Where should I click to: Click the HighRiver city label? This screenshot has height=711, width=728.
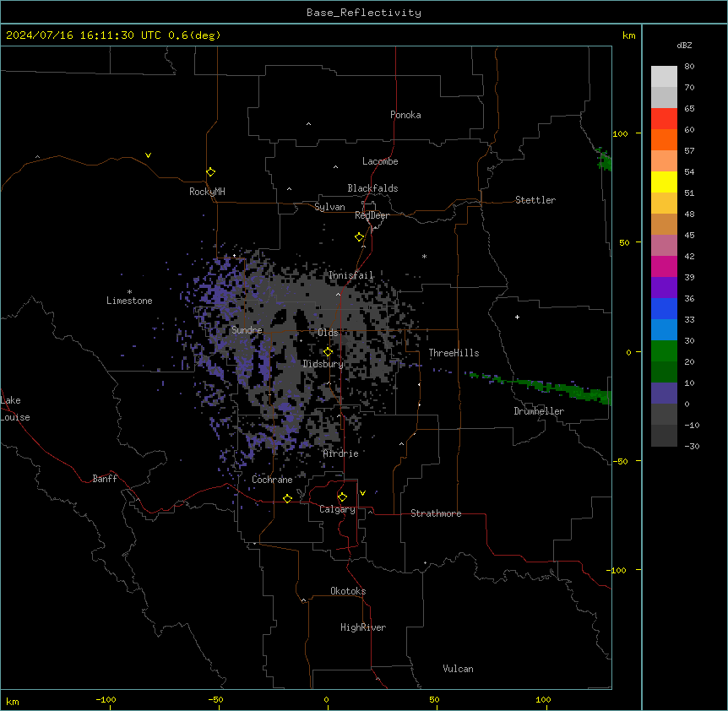click(363, 627)
